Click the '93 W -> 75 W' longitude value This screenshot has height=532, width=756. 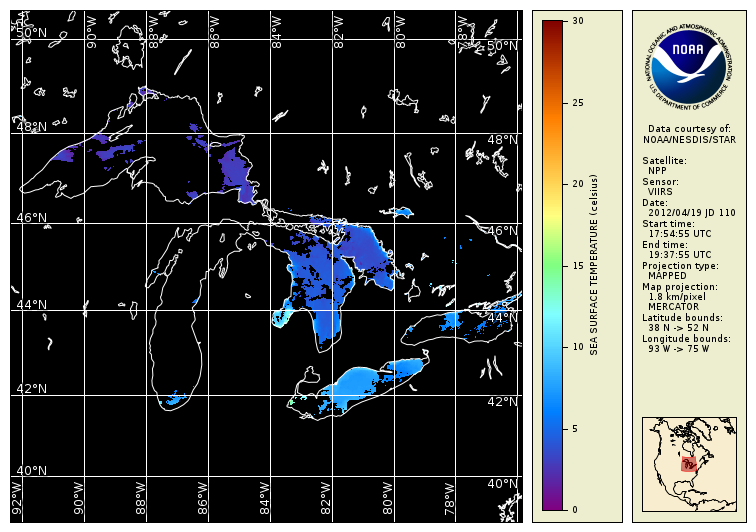(679, 349)
